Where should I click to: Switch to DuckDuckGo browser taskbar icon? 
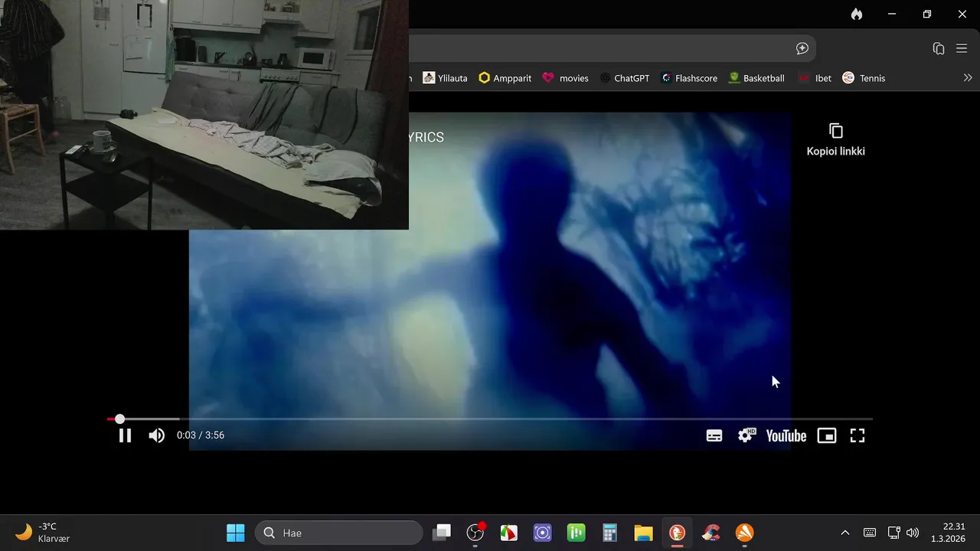point(677,533)
